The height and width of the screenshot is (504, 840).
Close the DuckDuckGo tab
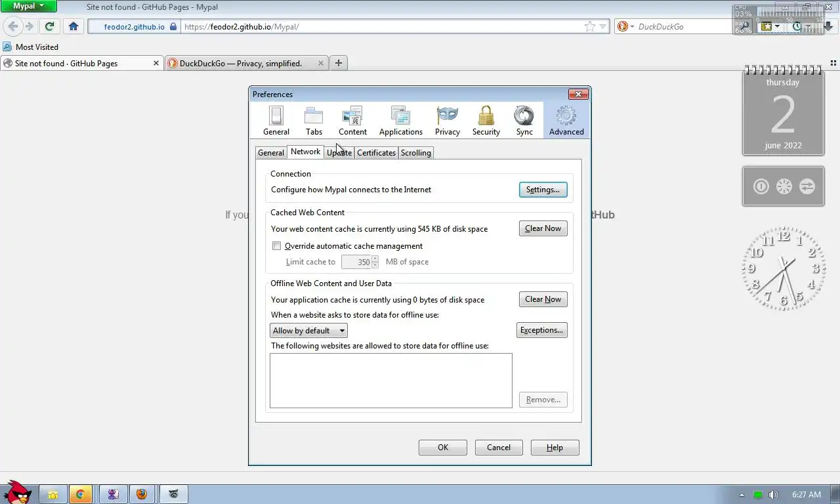(321, 63)
